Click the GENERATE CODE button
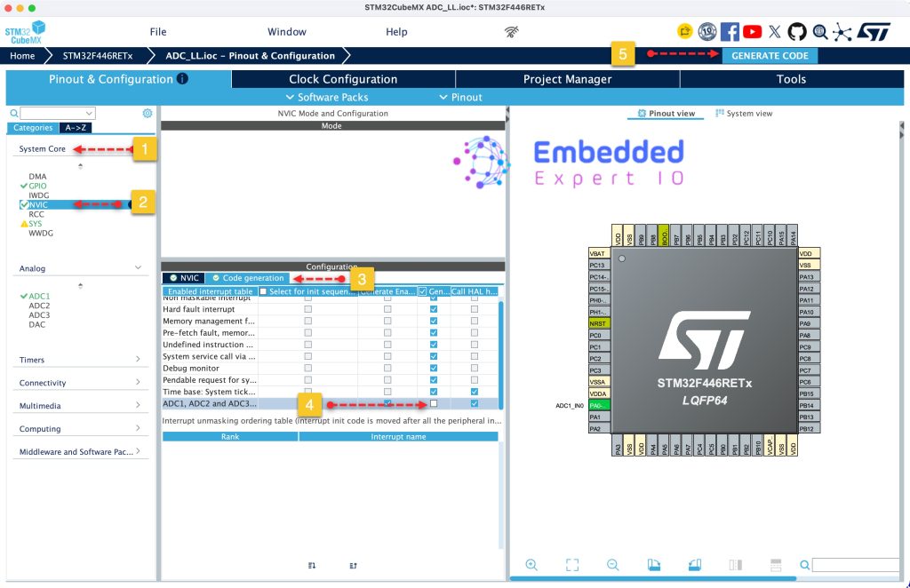The image size is (910, 588). tap(770, 56)
